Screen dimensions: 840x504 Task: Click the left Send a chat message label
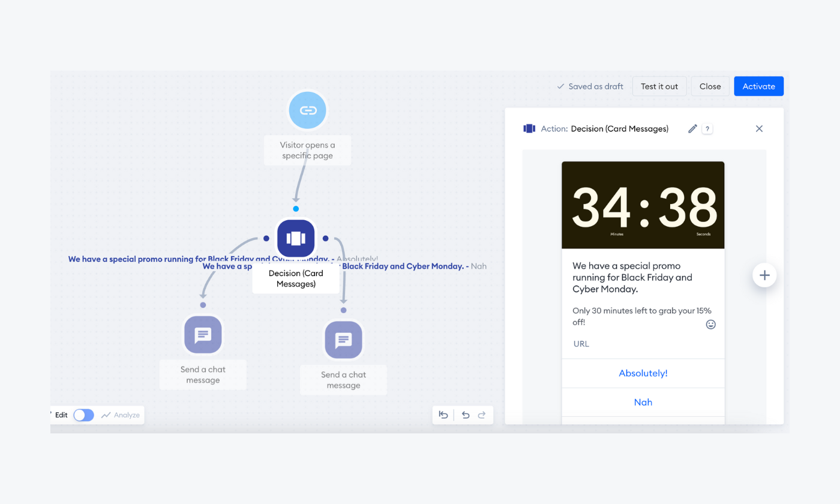(203, 375)
